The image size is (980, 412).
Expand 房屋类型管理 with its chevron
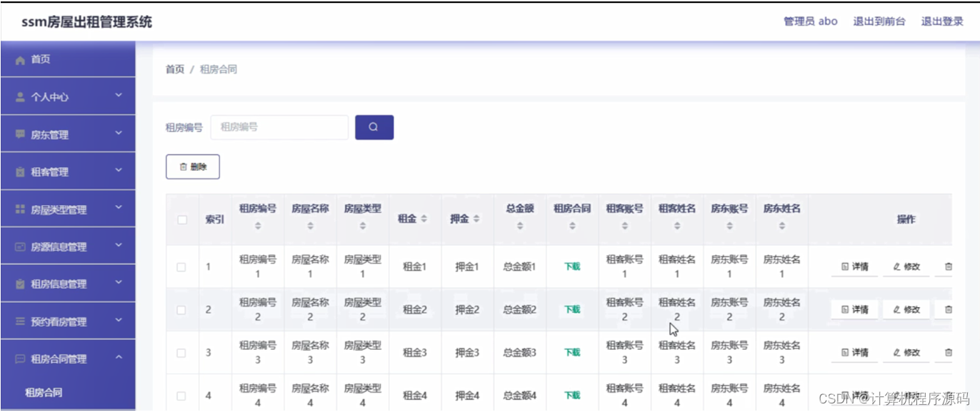pos(119,208)
